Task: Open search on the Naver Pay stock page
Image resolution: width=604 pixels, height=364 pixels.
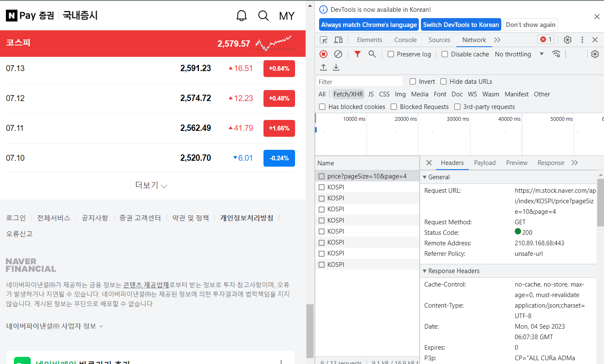Action: (x=263, y=16)
